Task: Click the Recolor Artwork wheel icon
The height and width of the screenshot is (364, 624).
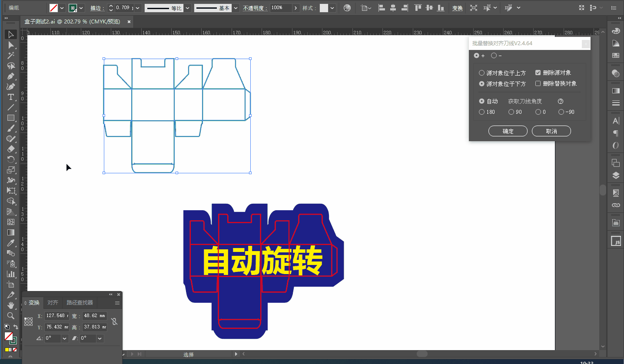Action: coord(347,8)
